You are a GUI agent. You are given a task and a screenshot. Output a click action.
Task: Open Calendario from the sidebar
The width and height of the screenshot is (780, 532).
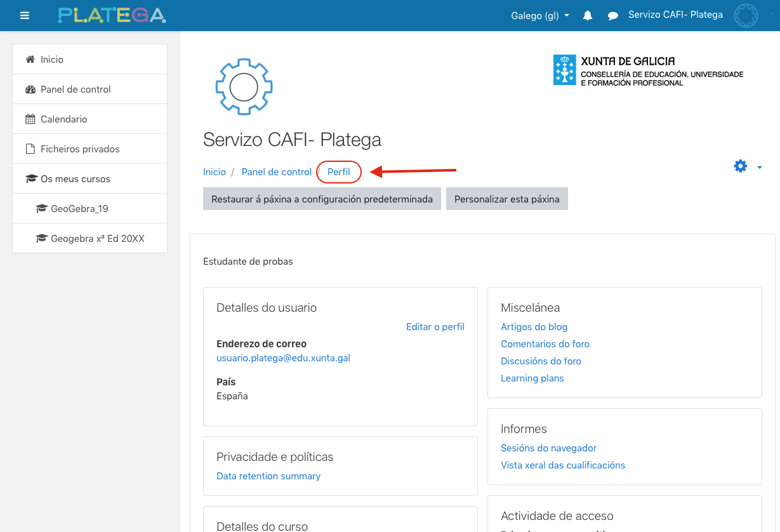[x=63, y=119]
